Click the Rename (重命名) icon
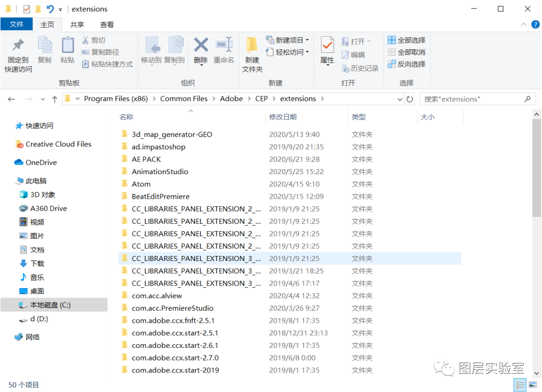 (x=224, y=45)
